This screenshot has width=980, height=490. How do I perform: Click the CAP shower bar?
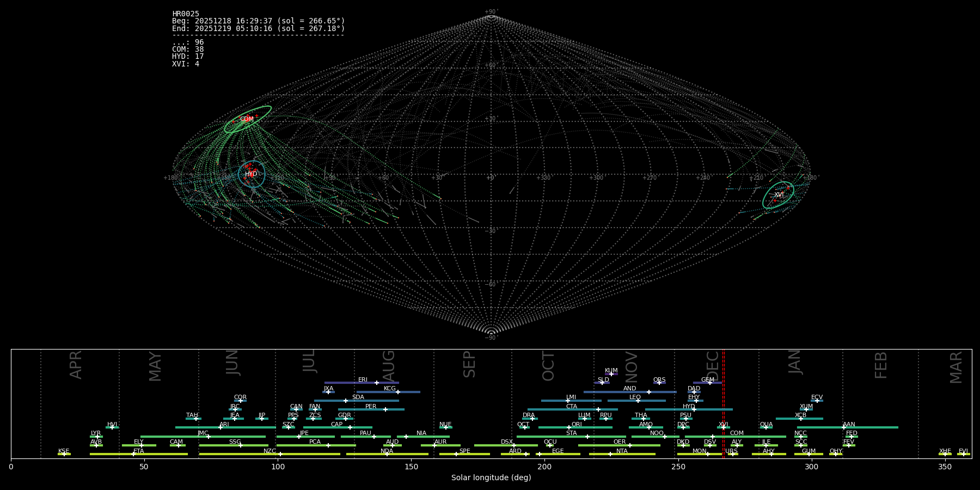click(338, 427)
